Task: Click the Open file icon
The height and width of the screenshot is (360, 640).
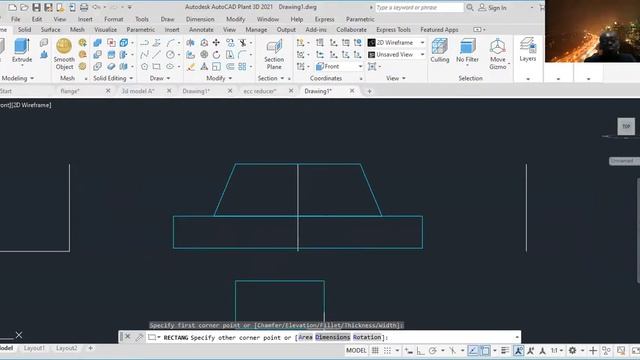Action: 24,7
